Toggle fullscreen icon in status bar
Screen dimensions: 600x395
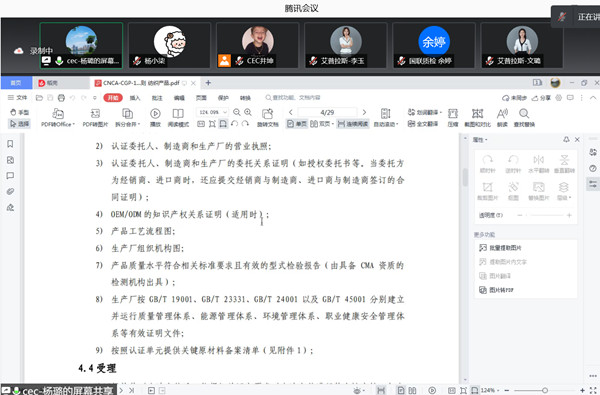coord(593,390)
